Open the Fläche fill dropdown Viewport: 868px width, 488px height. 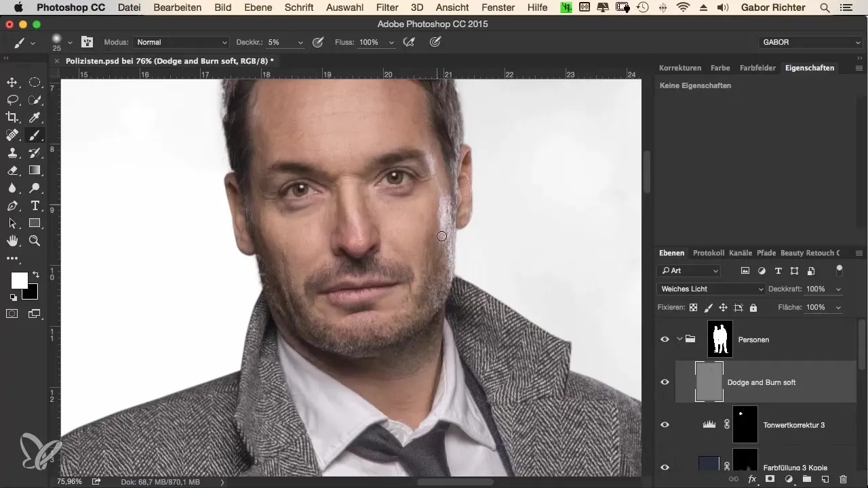pyautogui.click(x=839, y=308)
